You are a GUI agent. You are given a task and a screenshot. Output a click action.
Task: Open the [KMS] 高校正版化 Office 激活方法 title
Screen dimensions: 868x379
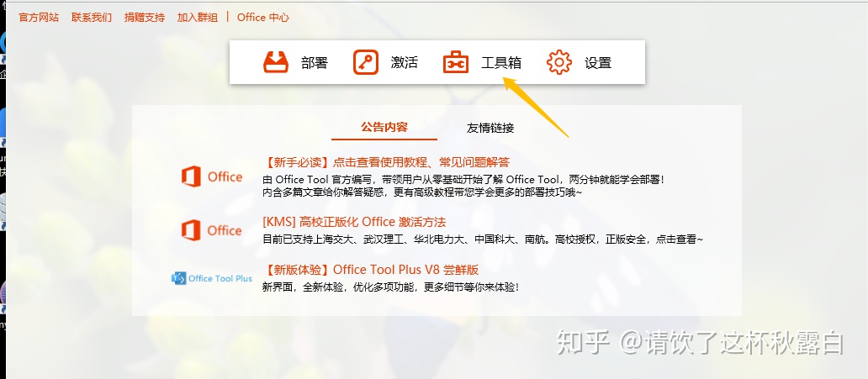(354, 223)
